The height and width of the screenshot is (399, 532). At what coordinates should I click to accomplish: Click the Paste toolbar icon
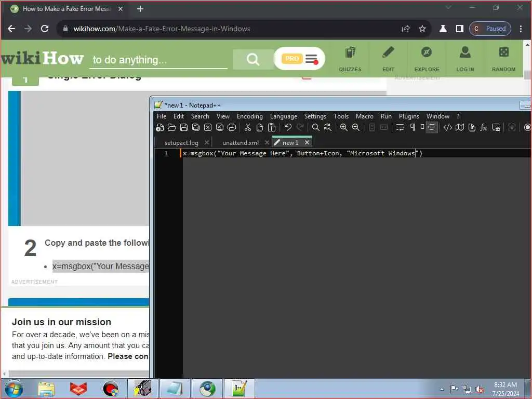(272, 128)
